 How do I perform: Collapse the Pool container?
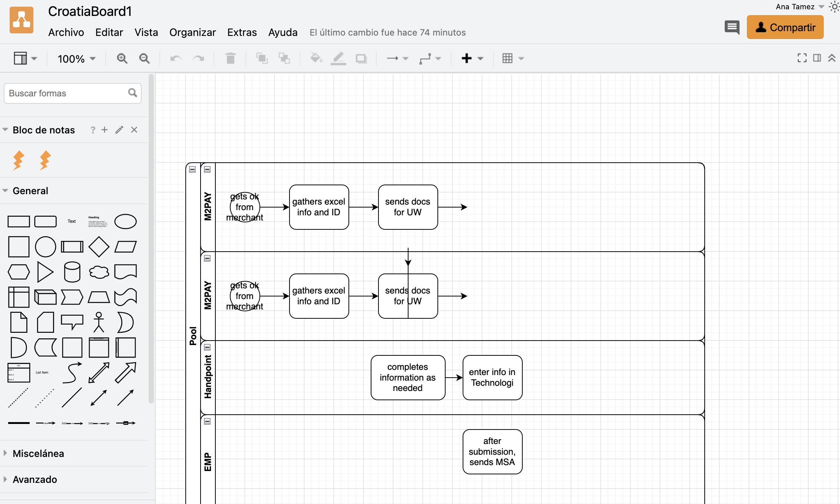[x=192, y=169]
